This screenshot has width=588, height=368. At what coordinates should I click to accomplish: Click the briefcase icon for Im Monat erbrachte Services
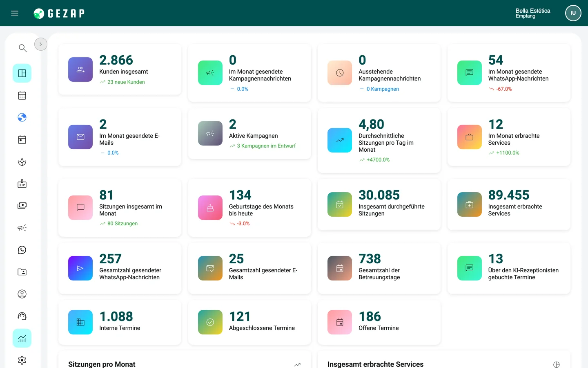pyautogui.click(x=470, y=137)
